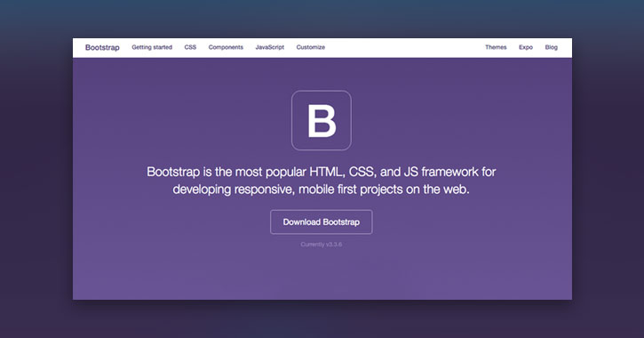Open the Themes link
The width and height of the screenshot is (644, 338).
tap(496, 47)
